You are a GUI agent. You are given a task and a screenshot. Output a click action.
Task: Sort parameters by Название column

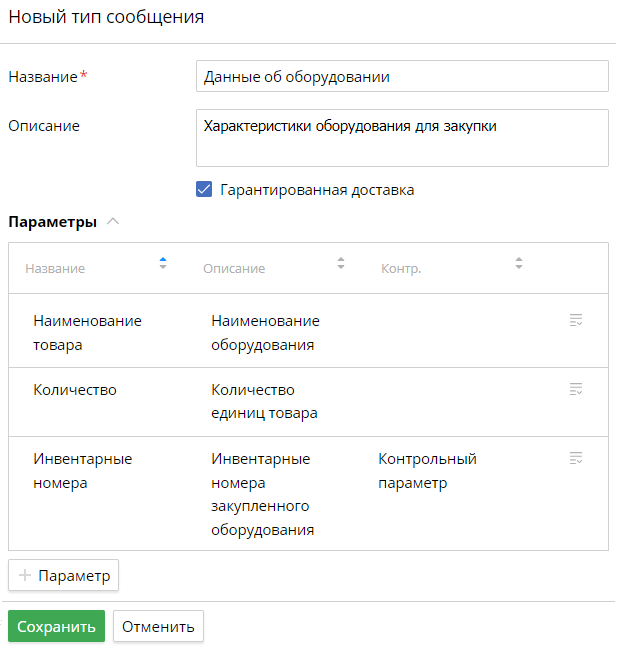tap(163, 263)
